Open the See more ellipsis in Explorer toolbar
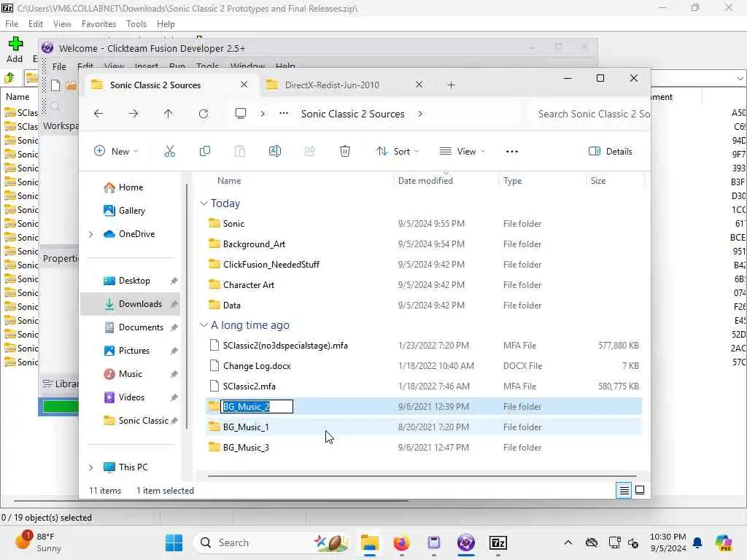 pos(511,152)
